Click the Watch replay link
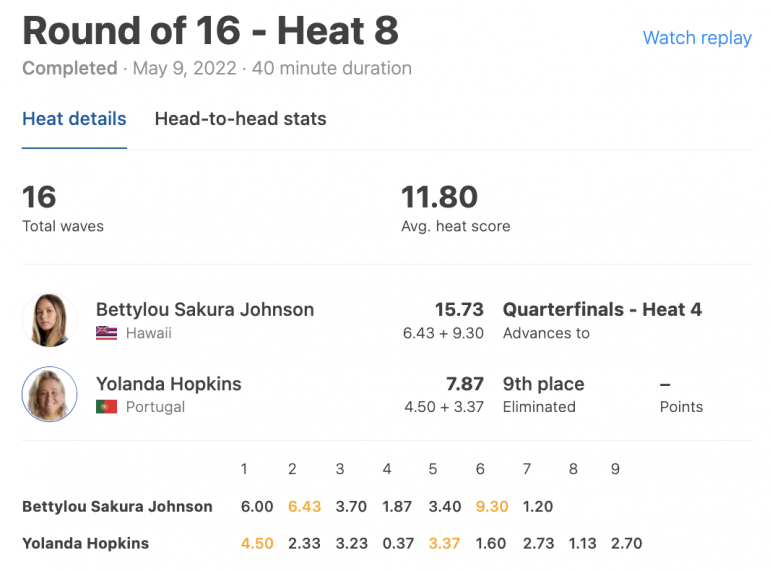The width and height of the screenshot is (770, 571). [x=697, y=38]
